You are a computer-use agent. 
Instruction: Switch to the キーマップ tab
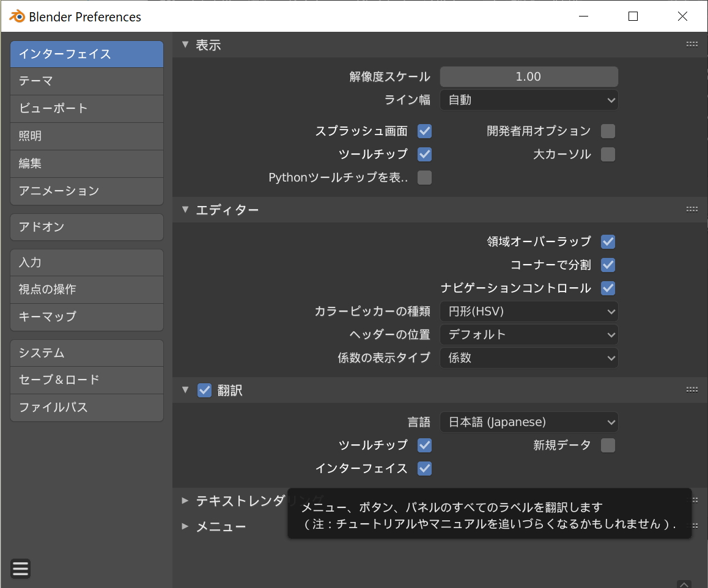pos(87,317)
